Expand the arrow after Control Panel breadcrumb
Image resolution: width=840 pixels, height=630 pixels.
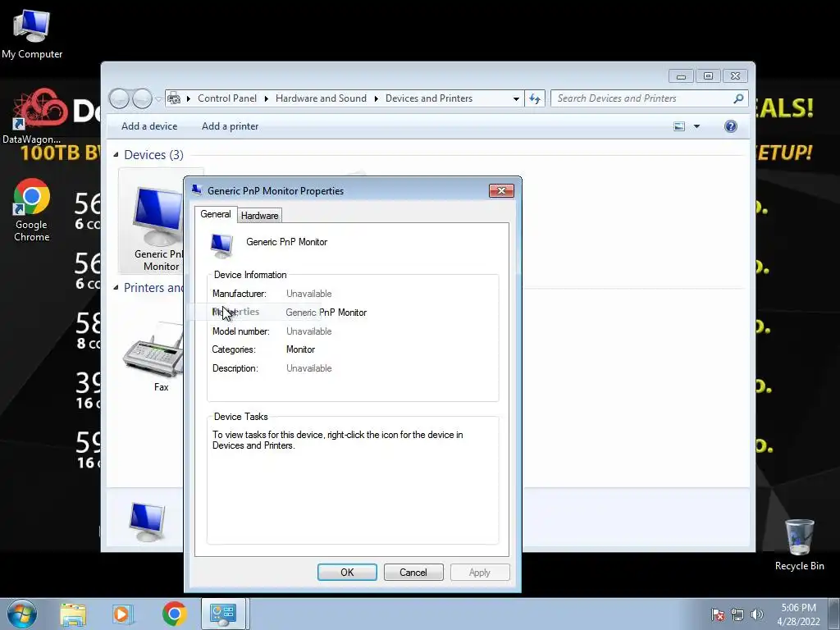pos(267,98)
